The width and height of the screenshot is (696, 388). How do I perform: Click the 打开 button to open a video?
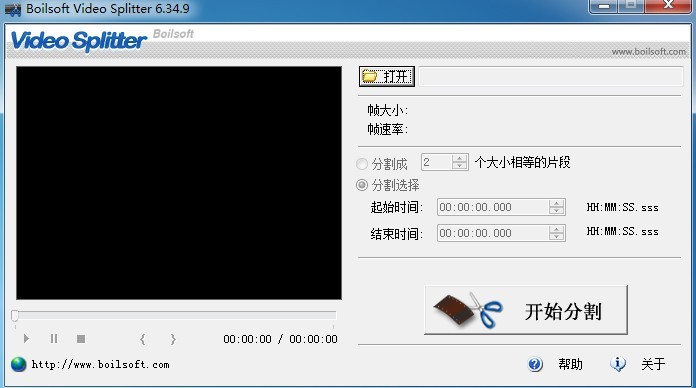[x=387, y=76]
